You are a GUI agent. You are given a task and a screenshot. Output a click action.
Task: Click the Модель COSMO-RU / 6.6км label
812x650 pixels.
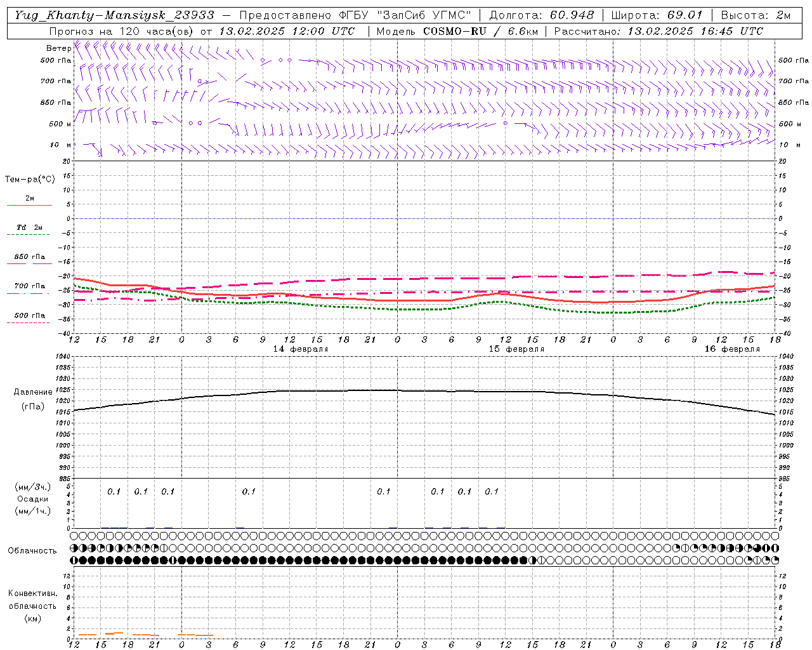[x=457, y=31]
